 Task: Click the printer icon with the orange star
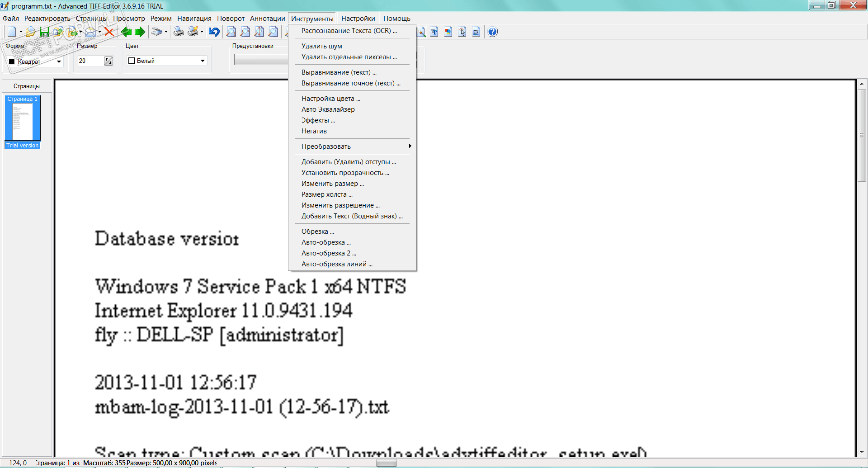pos(193,32)
